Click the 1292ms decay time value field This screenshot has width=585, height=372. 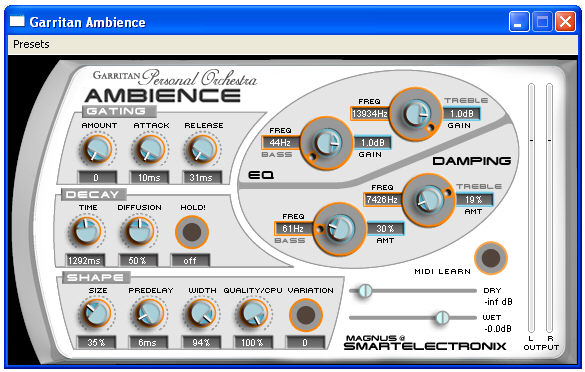click(85, 260)
